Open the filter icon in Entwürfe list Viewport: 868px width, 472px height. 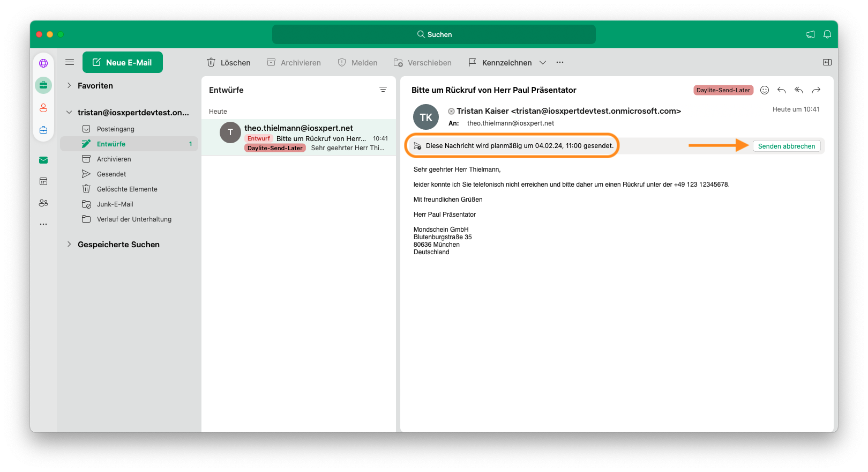coord(383,90)
